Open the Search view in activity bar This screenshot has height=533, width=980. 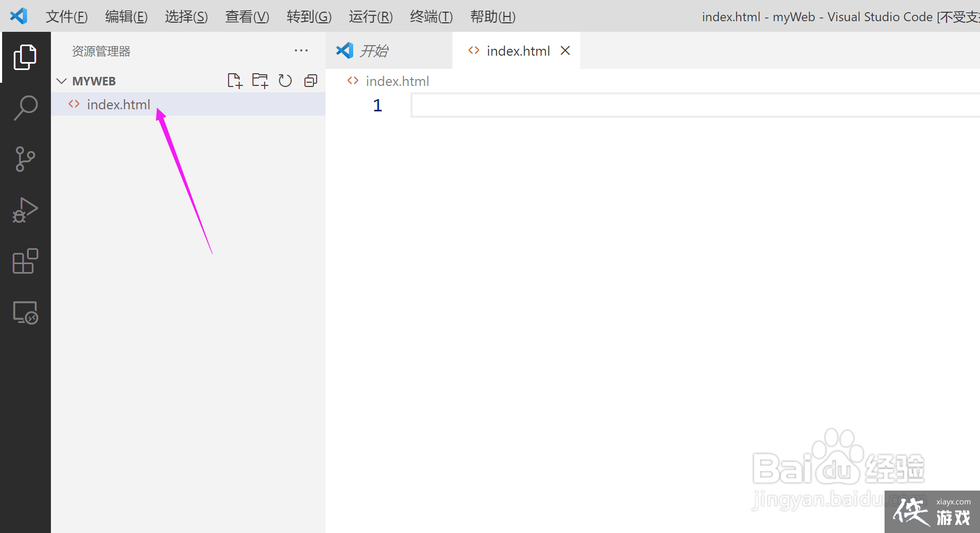[25, 108]
